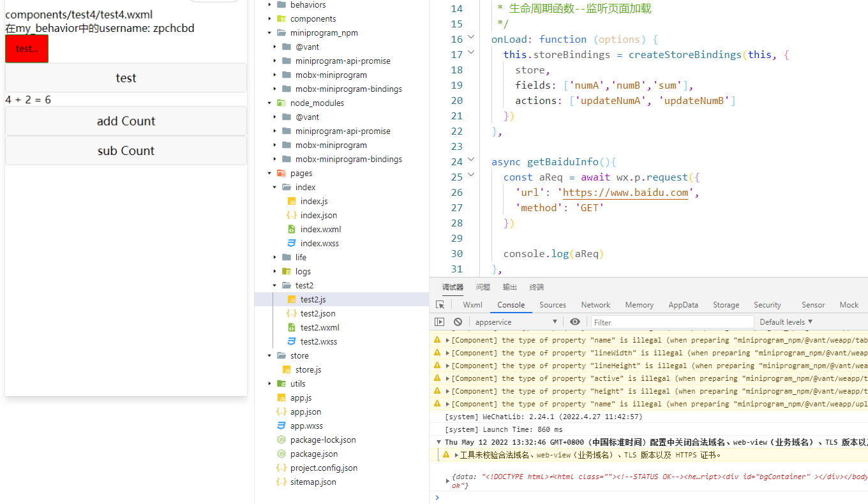
Task: Toggle the console sidebar icon
Action: (440, 322)
